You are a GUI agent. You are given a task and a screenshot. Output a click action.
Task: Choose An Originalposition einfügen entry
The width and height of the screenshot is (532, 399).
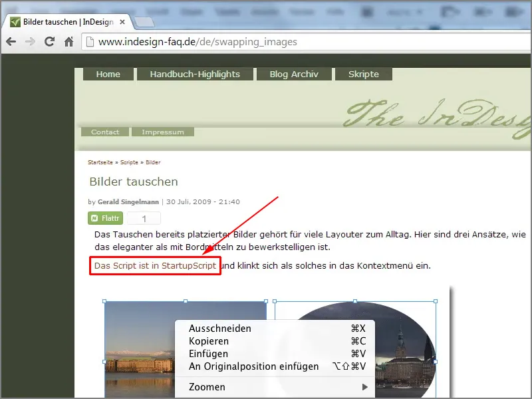[275, 366]
